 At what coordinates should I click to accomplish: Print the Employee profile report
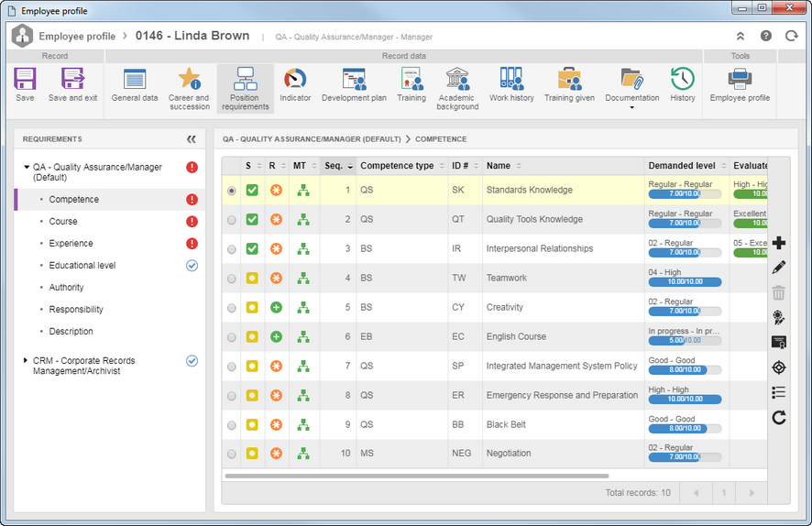(x=740, y=86)
